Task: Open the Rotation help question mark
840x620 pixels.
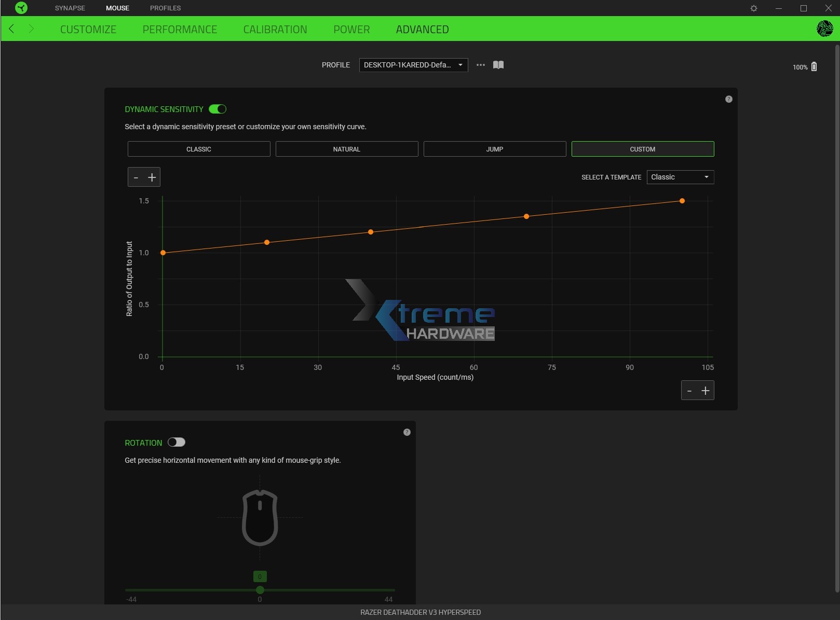Action: coord(407,432)
